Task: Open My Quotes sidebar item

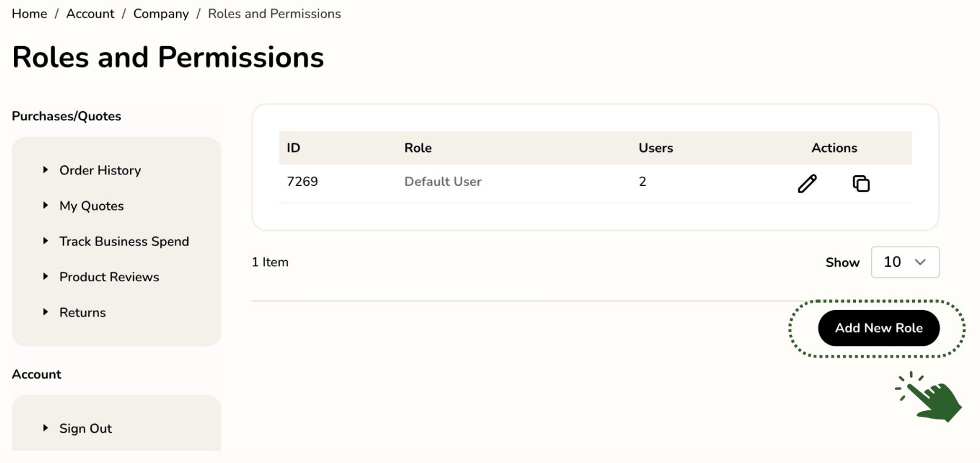Action: click(92, 206)
